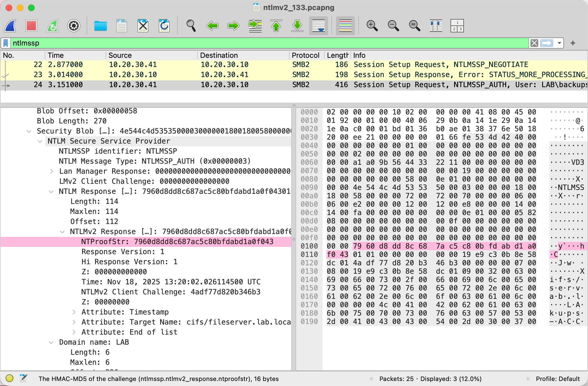Open the filter bookmarks menu

click(6, 43)
